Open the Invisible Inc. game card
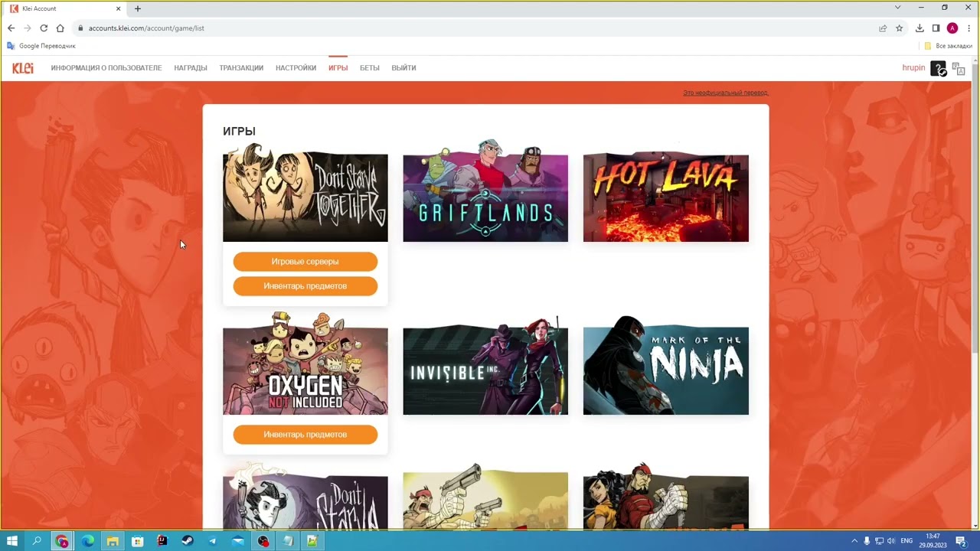The width and height of the screenshot is (980, 551). pyautogui.click(x=485, y=367)
